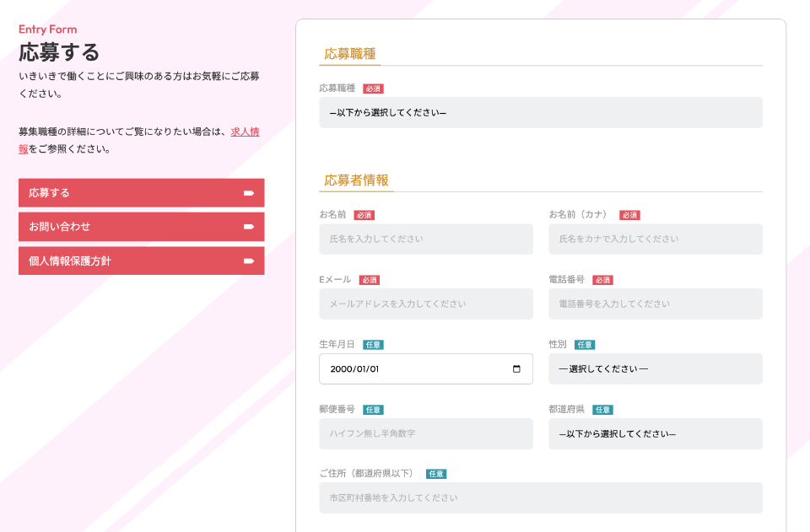This screenshot has width=810, height=532.
Task: Focus the Eメール address field
Action: [x=425, y=304]
